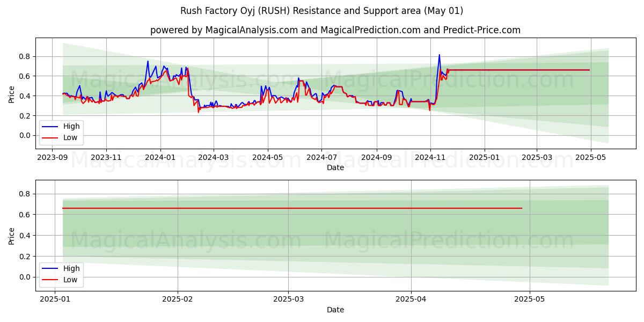This screenshot has width=644, height=322.
Task: Click the '2023-11' x-axis label
Action: 106,157
